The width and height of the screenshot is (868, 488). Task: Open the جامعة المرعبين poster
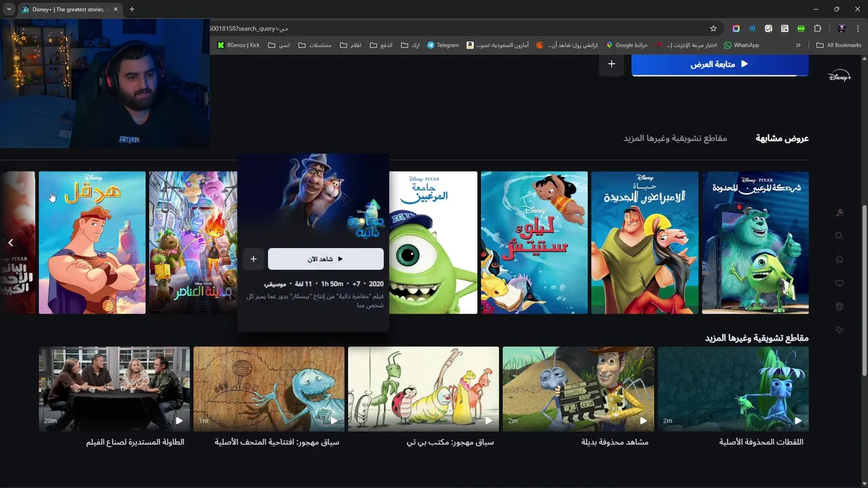click(x=433, y=243)
